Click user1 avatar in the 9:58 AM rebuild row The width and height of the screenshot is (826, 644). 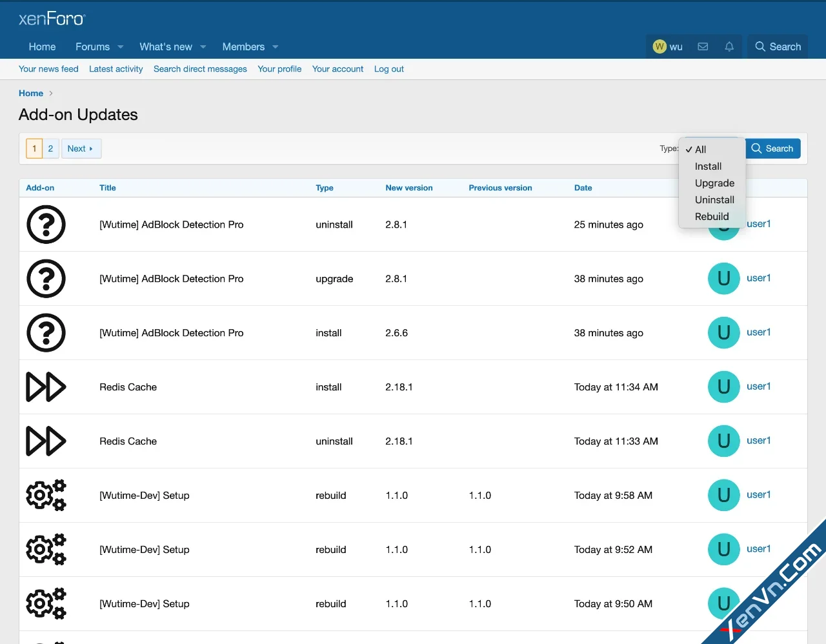coord(724,496)
